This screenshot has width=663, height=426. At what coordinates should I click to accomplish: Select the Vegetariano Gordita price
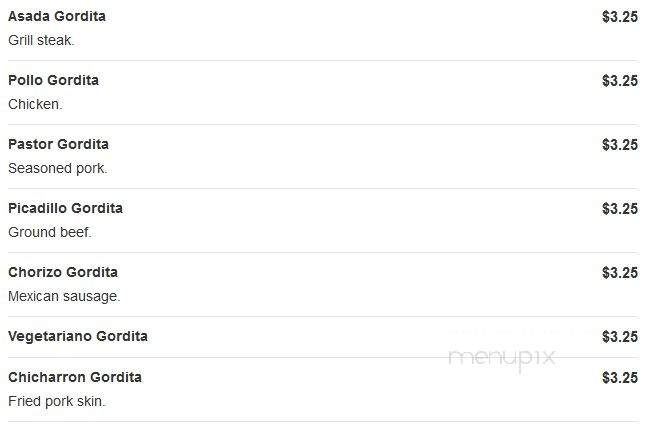[x=620, y=337]
